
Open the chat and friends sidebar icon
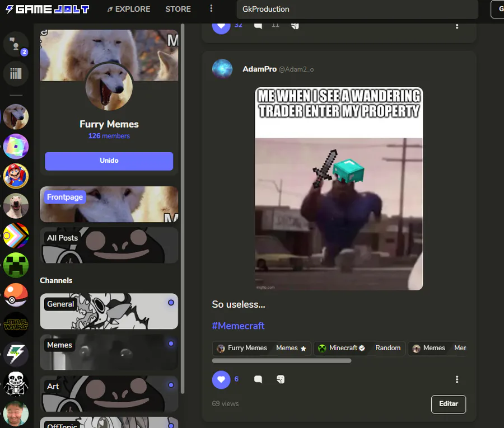coord(16,44)
